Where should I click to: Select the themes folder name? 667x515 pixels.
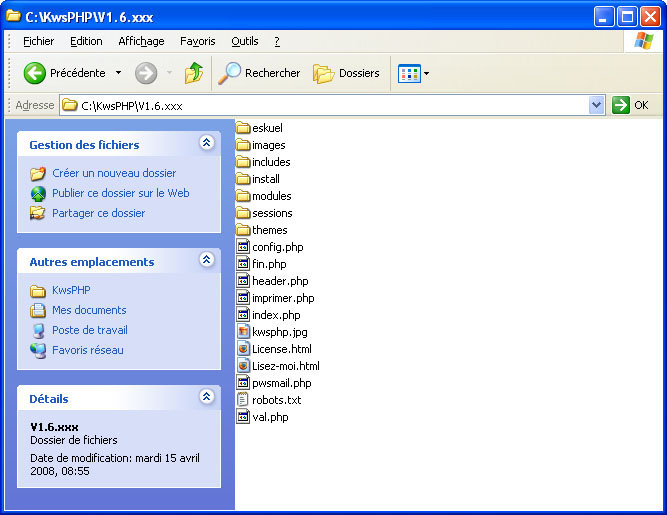[269, 230]
